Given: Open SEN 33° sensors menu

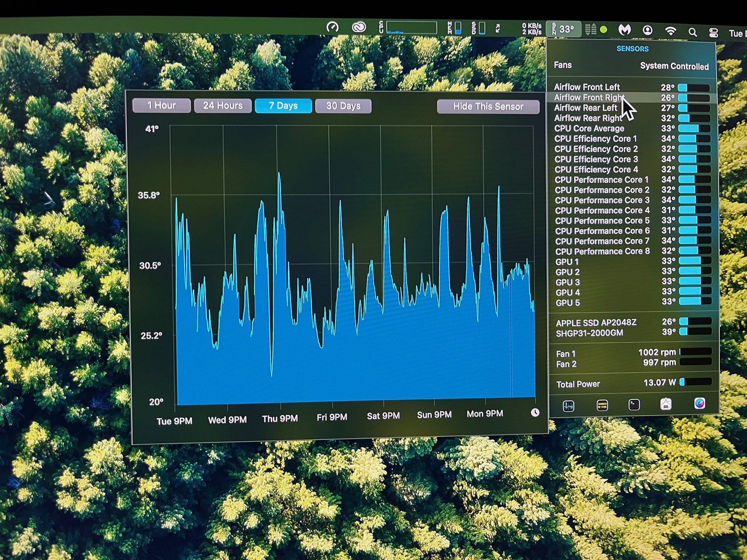Looking at the screenshot, I should click(x=563, y=29).
